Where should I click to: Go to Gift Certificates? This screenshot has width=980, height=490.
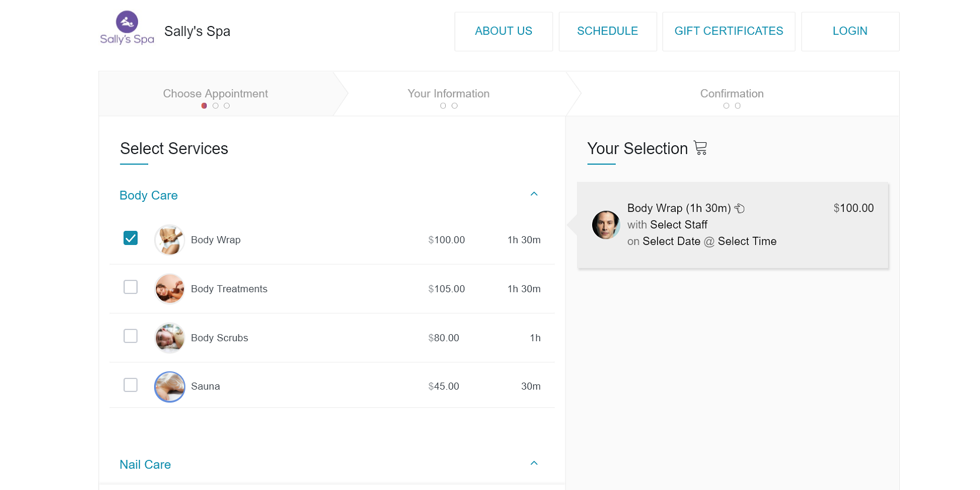[729, 31]
